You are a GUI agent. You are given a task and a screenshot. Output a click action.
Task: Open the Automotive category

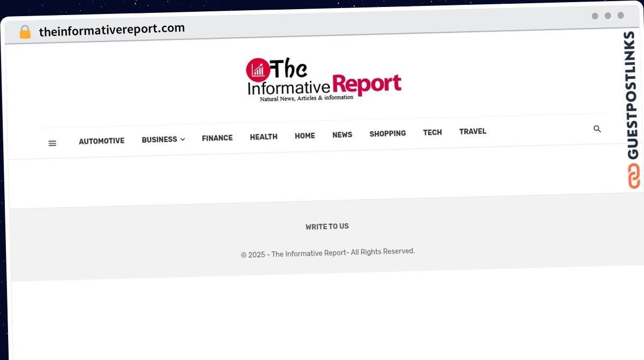(101, 141)
